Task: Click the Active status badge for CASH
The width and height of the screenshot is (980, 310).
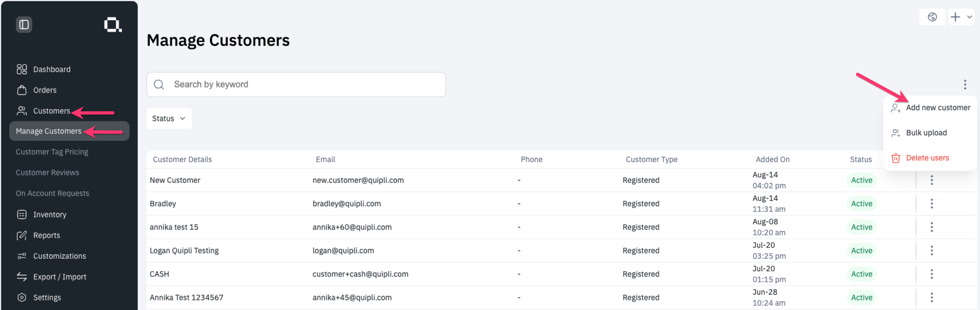Action: (x=861, y=274)
